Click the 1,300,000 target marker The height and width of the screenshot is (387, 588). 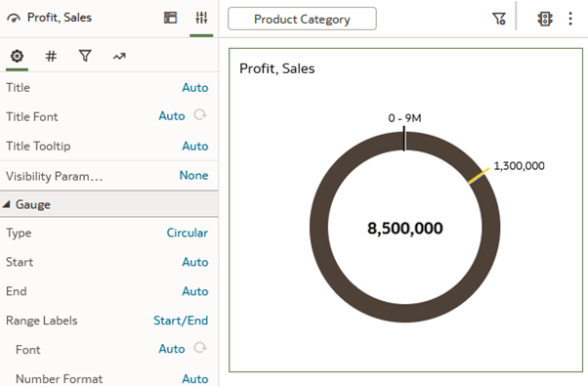pos(479,176)
